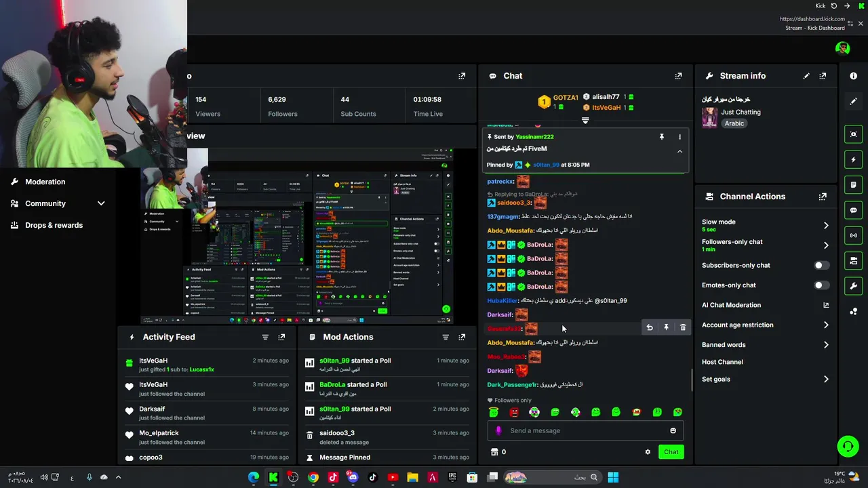The height and width of the screenshot is (488, 868).
Task: Open Kick app in the taskbar
Action: (273, 477)
